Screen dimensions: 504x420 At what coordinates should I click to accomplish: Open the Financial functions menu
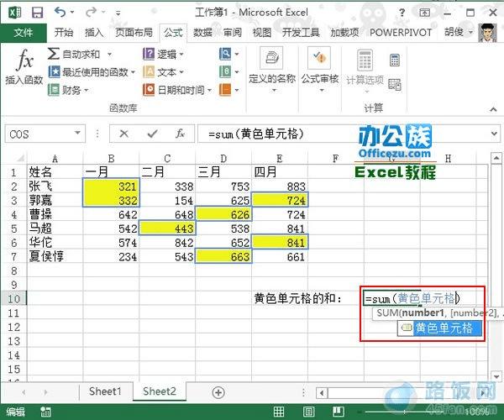click(x=68, y=90)
